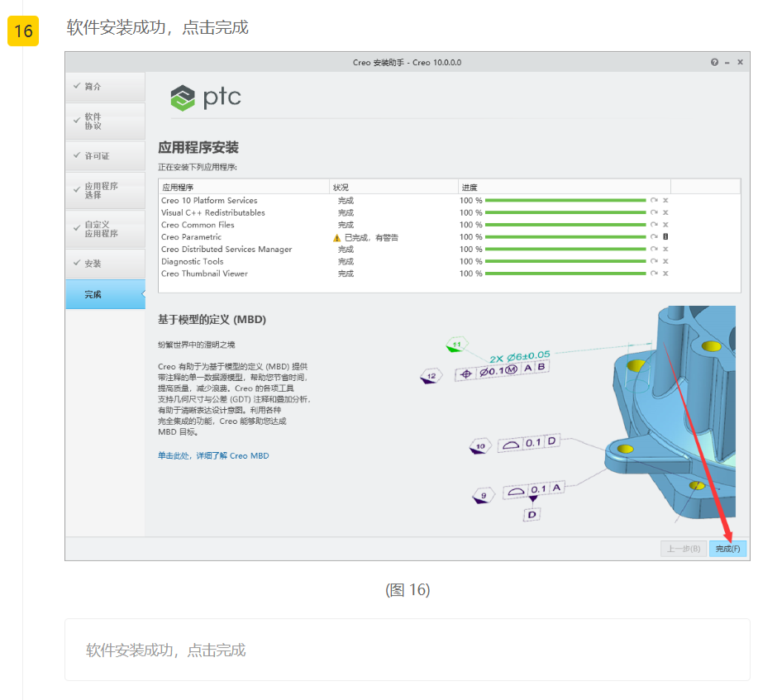
Task: Click the 应用程序 column header
Action: click(x=244, y=187)
